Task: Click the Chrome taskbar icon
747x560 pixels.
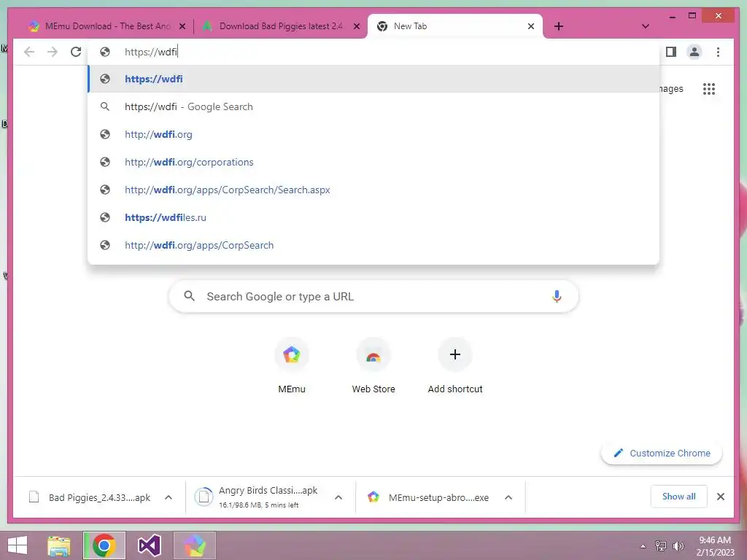Action: (x=104, y=545)
